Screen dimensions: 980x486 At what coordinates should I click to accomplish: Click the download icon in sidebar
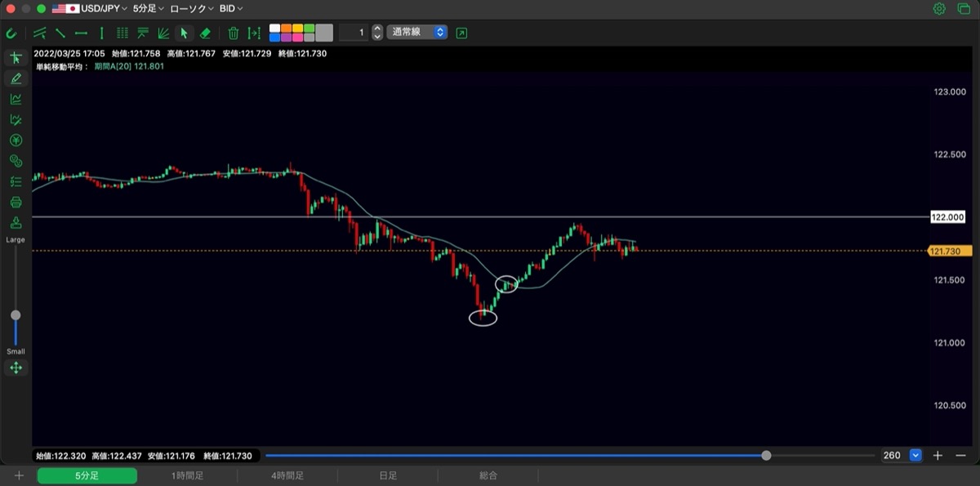(16, 222)
